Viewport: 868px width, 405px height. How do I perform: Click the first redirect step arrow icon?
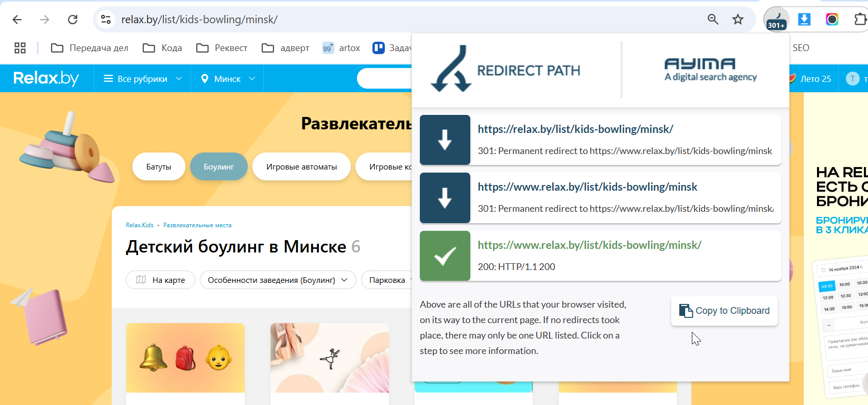445,140
